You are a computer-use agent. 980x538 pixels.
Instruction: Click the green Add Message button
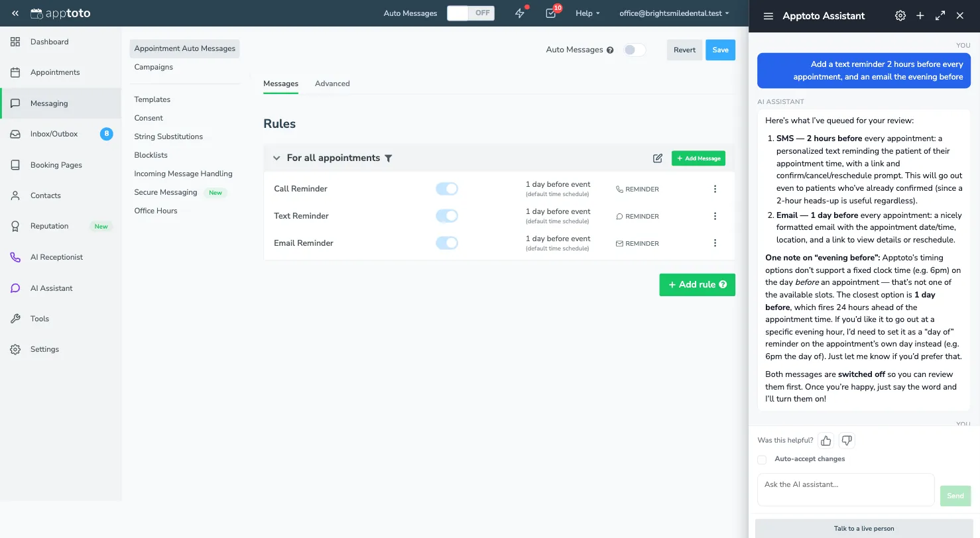pyautogui.click(x=698, y=158)
